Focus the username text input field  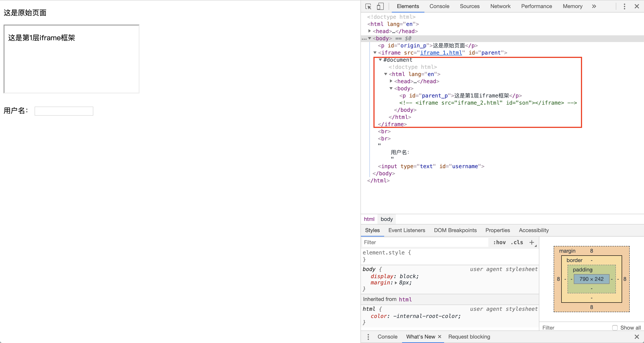pos(64,111)
